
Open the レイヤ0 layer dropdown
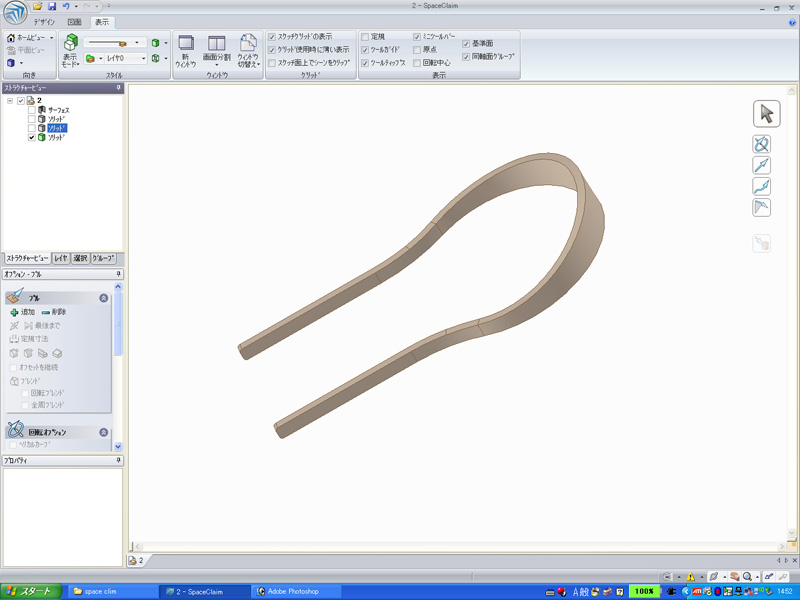pyautogui.click(x=143, y=59)
